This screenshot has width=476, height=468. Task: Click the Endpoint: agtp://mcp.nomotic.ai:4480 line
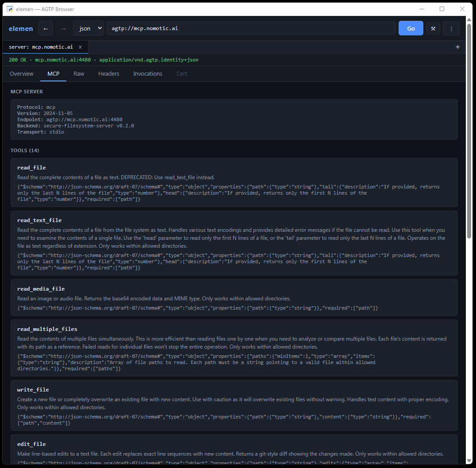(70, 119)
